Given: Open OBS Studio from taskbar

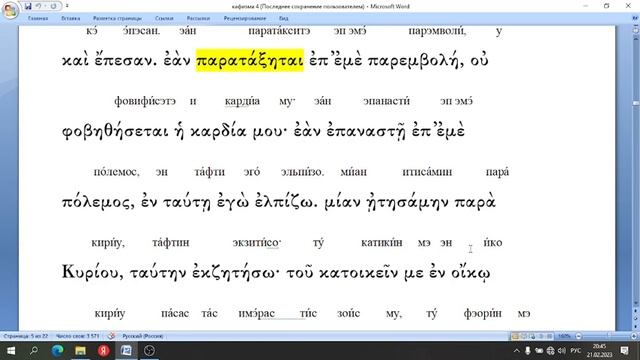Looking at the screenshot, I should [x=149, y=351].
